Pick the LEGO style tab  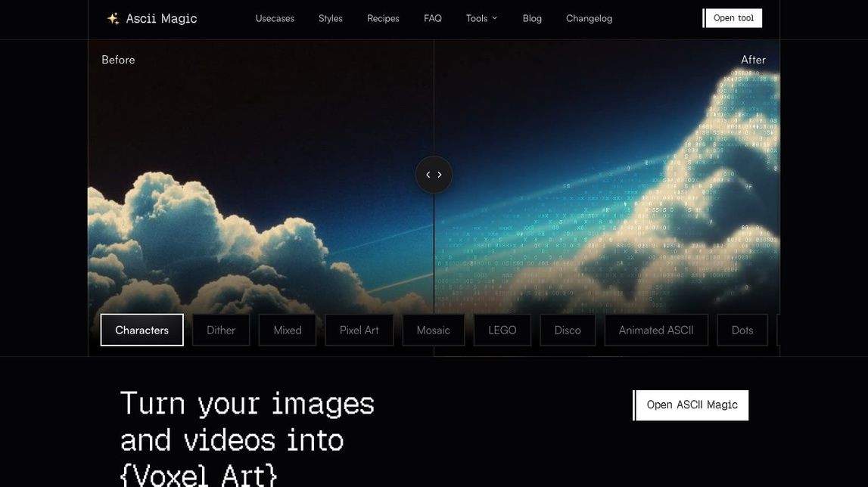[x=502, y=330]
